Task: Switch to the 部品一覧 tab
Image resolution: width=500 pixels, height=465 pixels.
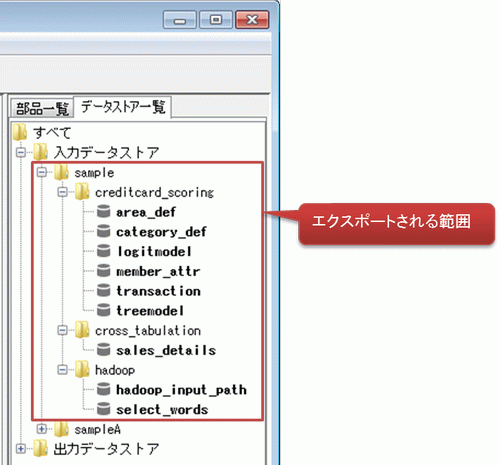Action: click(x=42, y=108)
